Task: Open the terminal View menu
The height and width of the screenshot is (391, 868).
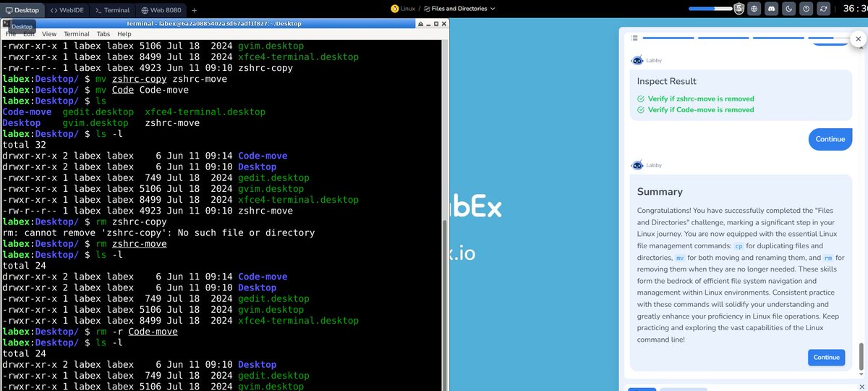Action: click(x=49, y=34)
